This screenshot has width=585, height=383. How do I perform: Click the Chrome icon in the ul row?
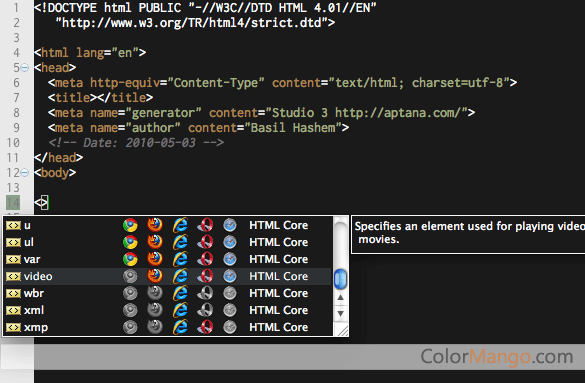click(130, 242)
